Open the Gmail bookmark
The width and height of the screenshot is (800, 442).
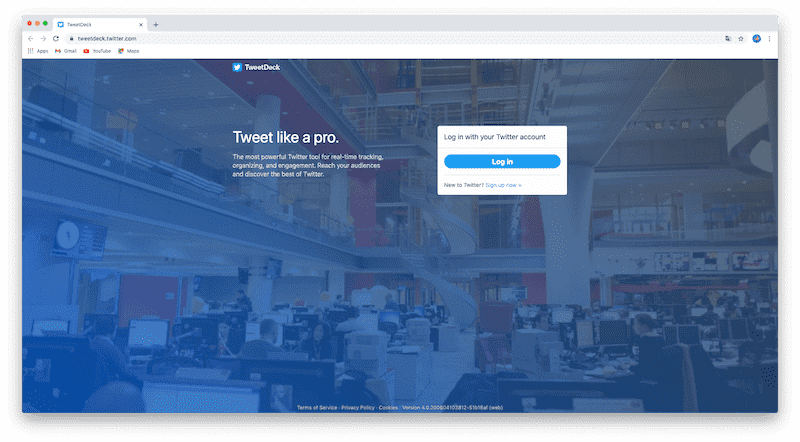(65, 50)
